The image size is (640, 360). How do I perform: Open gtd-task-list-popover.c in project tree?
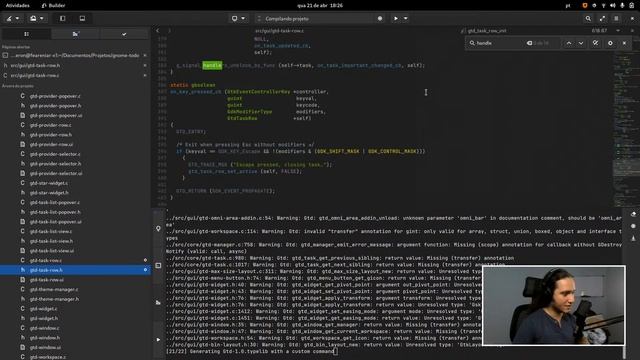coord(55,202)
